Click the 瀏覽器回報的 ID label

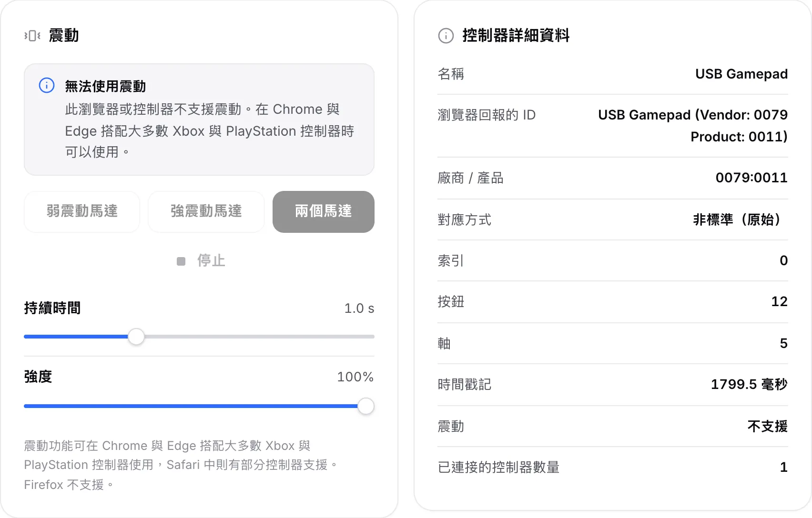pos(487,115)
